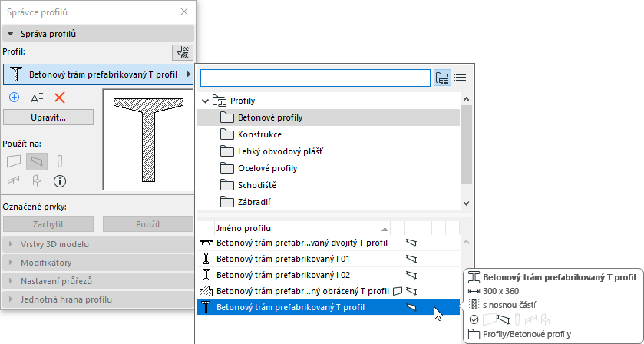
Task: Select the Ocelové profily folder
Action: click(328, 168)
